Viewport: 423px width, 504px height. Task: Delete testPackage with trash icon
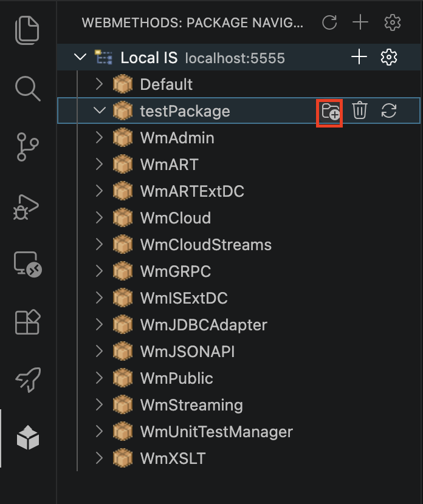pos(359,111)
